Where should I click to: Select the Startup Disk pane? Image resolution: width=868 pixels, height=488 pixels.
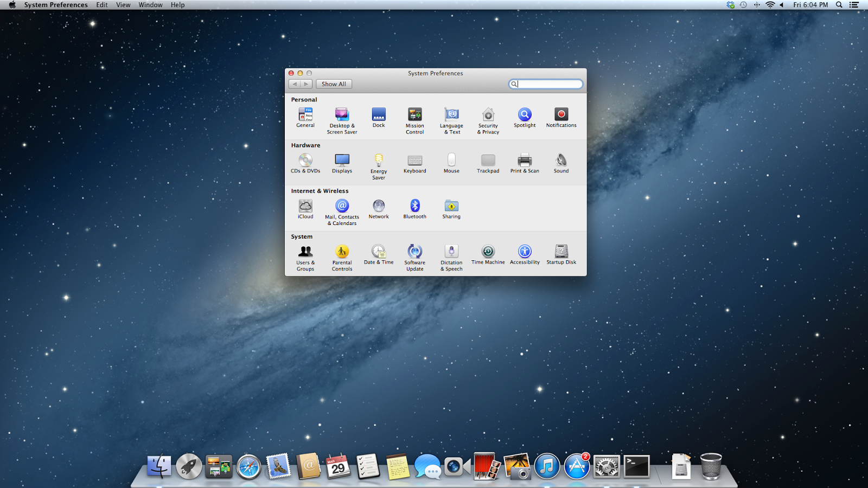(x=561, y=252)
